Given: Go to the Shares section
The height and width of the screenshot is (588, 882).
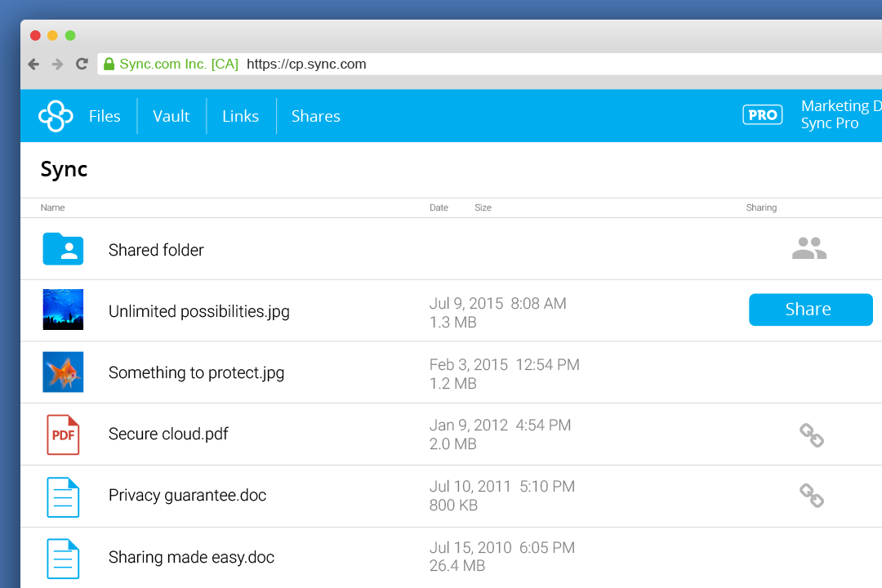Looking at the screenshot, I should [315, 116].
